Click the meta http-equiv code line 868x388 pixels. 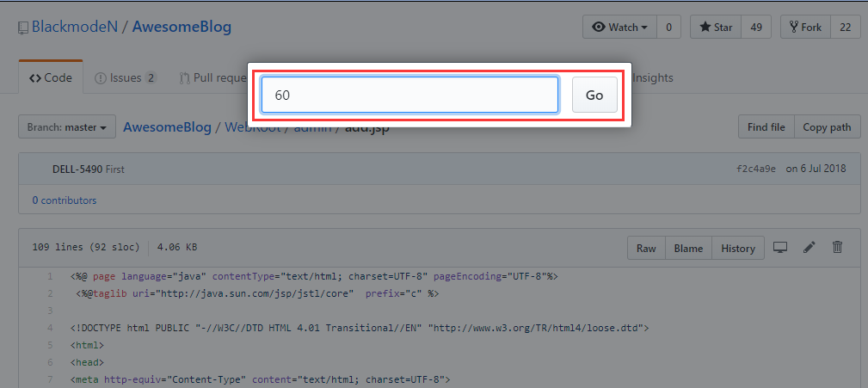(x=261, y=379)
